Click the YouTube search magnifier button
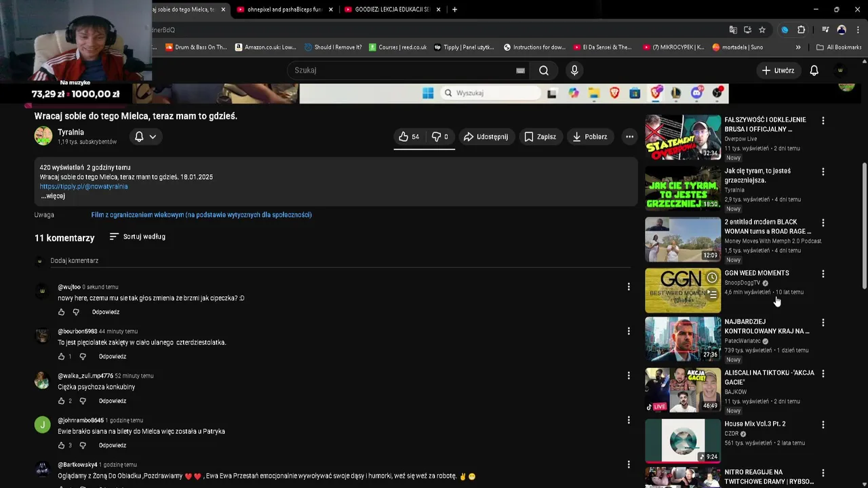868x488 pixels. (544, 70)
